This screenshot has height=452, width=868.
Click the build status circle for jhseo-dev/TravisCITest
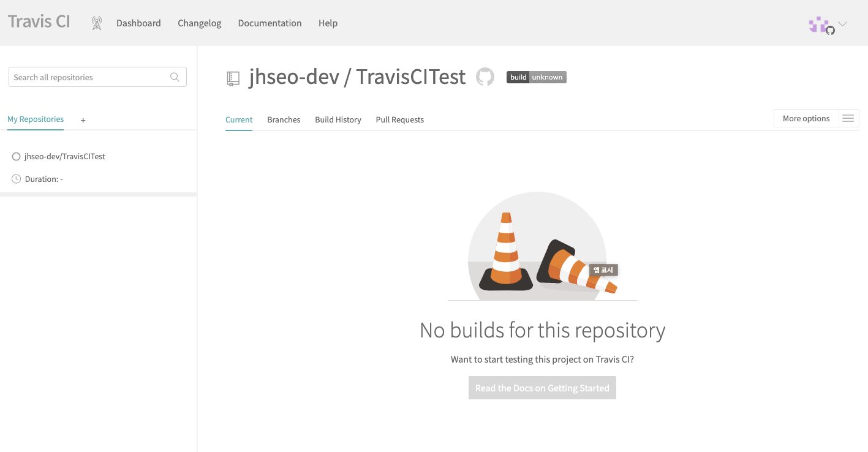click(17, 157)
